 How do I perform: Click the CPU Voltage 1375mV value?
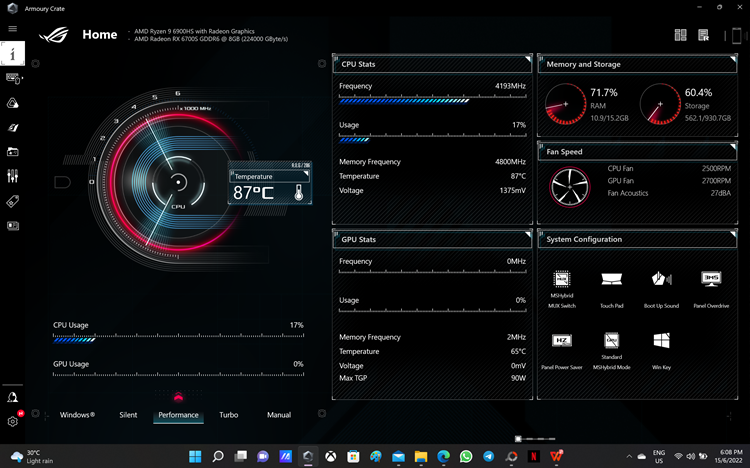coord(512,190)
